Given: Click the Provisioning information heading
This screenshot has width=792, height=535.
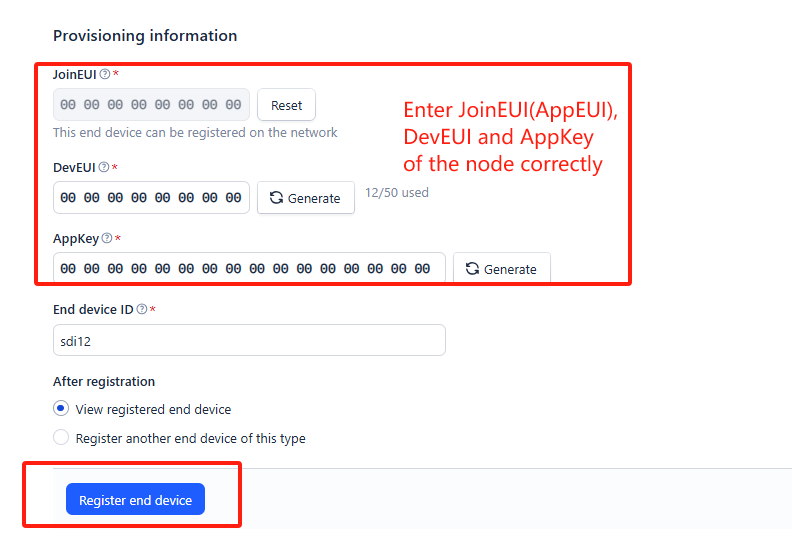Looking at the screenshot, I should coord(145,36).
